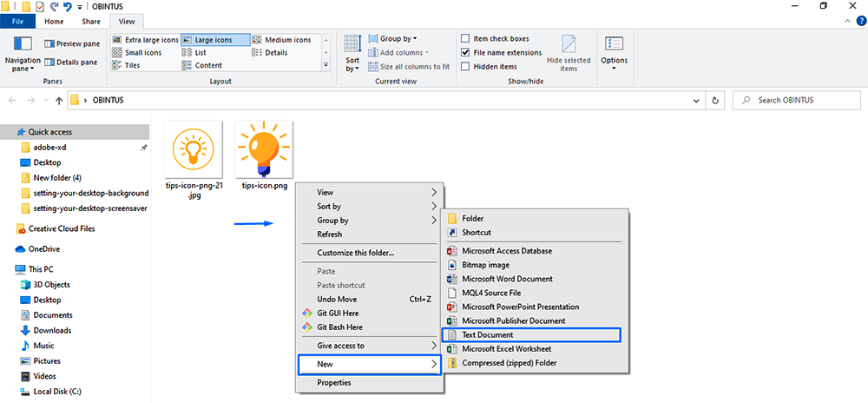The height and width of the screenshot is (403, 868).
Task: Click Properties in the context menu
Action: 334,382
